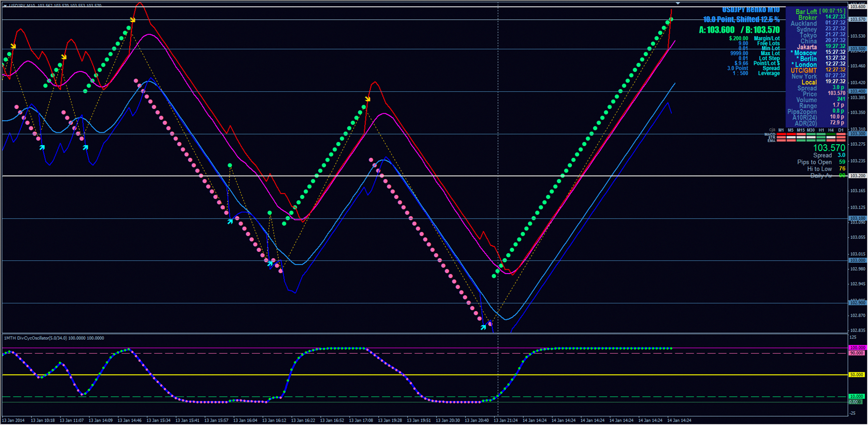Click the Moscow time row
The image size is (868, 425).
pyautogui.click(x=818, y=53)
